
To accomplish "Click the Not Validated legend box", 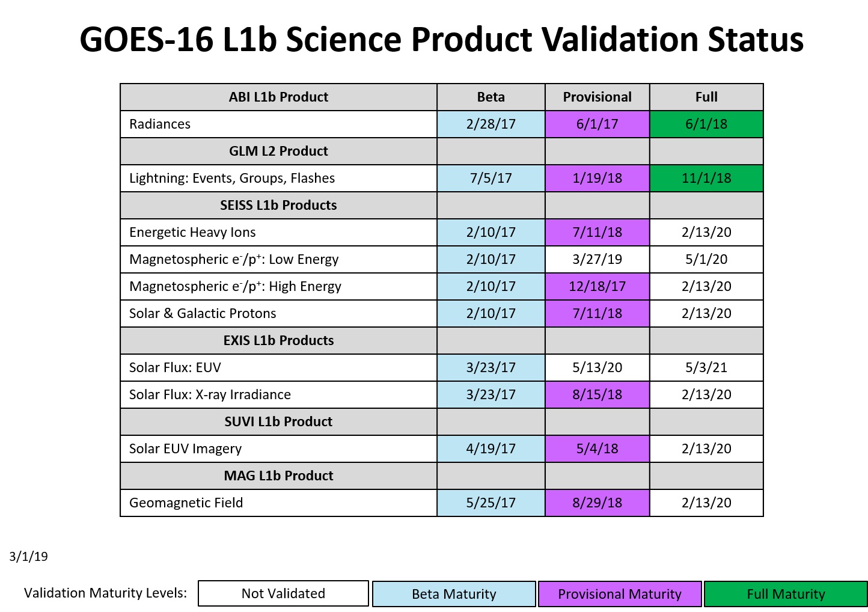I will click(283, 593).
